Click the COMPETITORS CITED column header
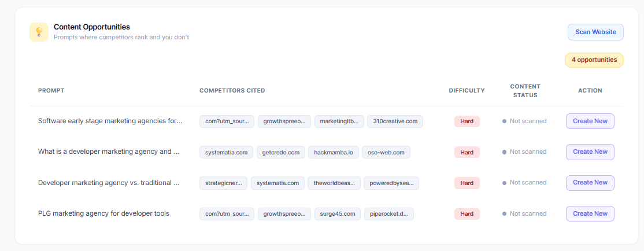The image size is (644, 251). tap(232, 91)
